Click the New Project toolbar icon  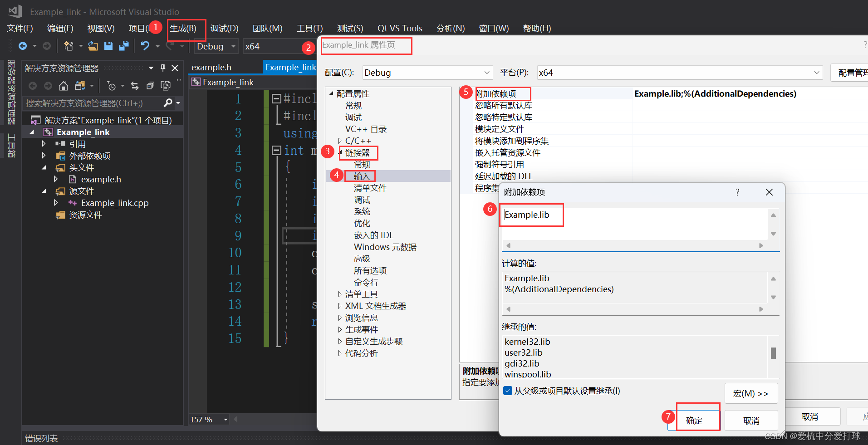[x=69, y=46]
